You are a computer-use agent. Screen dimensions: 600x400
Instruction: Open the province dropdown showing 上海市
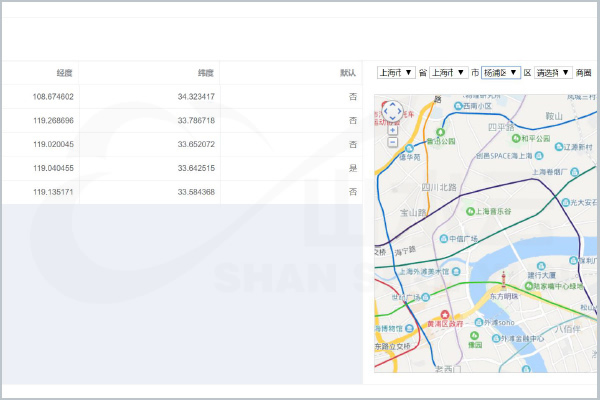(396, 73)
